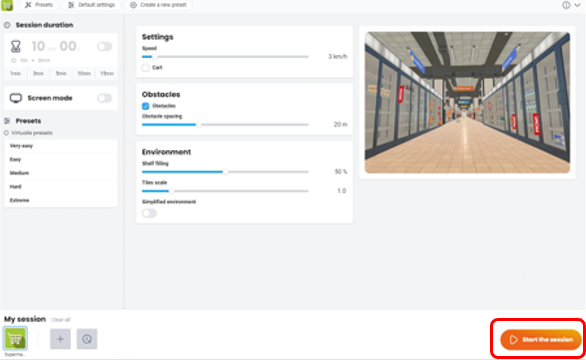Click the hourglass session duration icon
The height and width of the screenshot is (360, 586).
[x=16, y=46]
